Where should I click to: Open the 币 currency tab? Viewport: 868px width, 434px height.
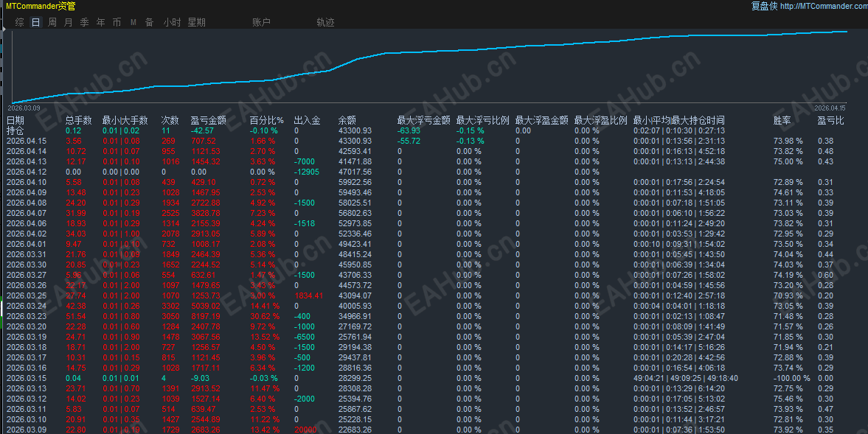[117, 22]
